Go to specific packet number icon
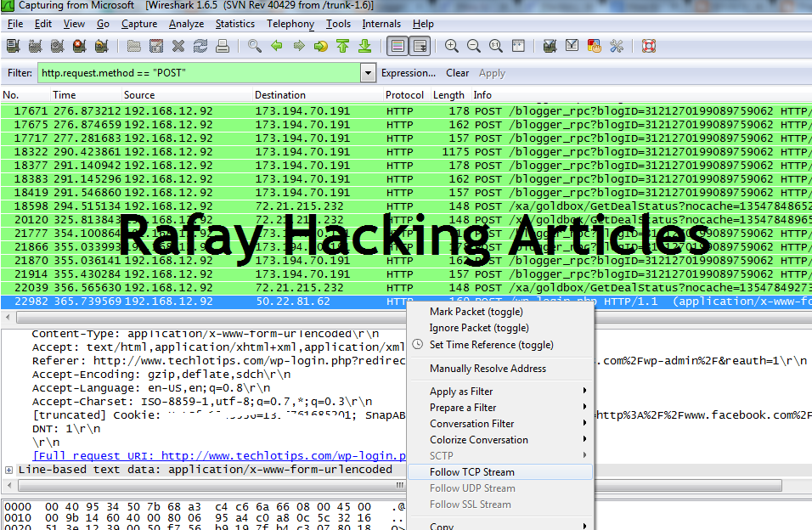 (321, 46)
